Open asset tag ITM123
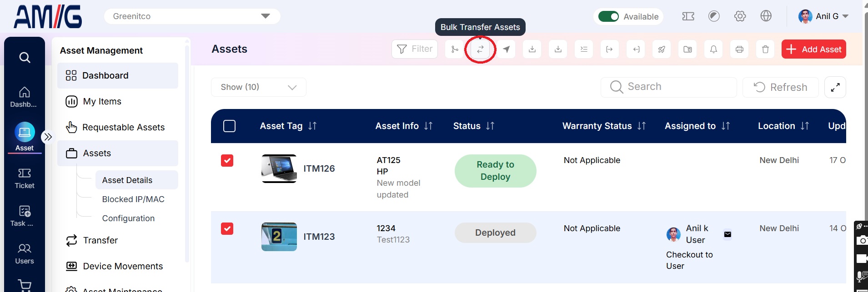 (x=319, y=237)
